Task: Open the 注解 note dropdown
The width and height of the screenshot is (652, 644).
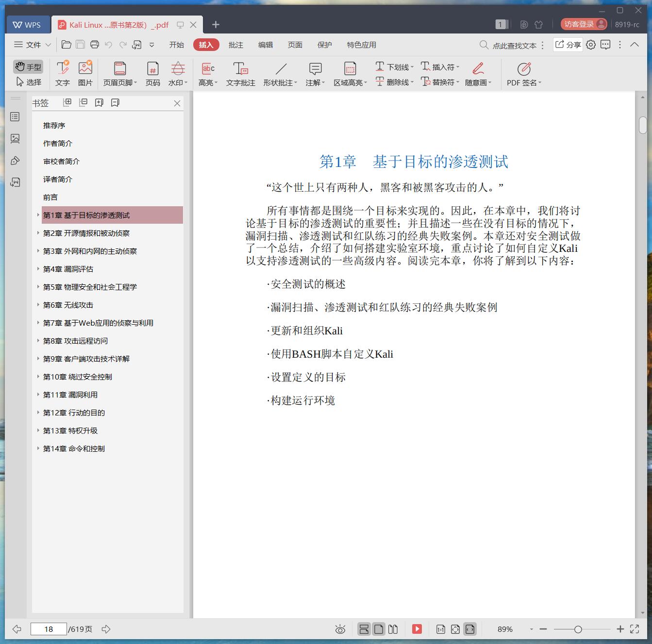Action: pyautogui.click(x=315, y=74)
